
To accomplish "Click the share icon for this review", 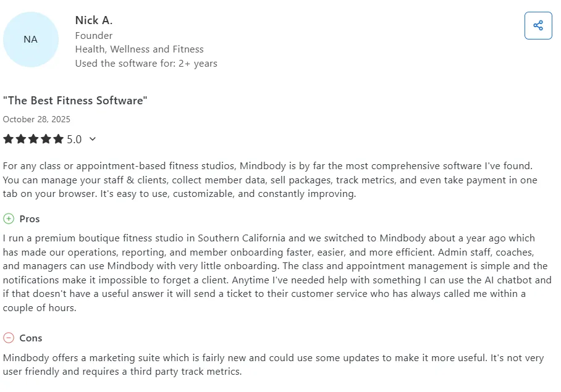I will (x=538, y=25).
